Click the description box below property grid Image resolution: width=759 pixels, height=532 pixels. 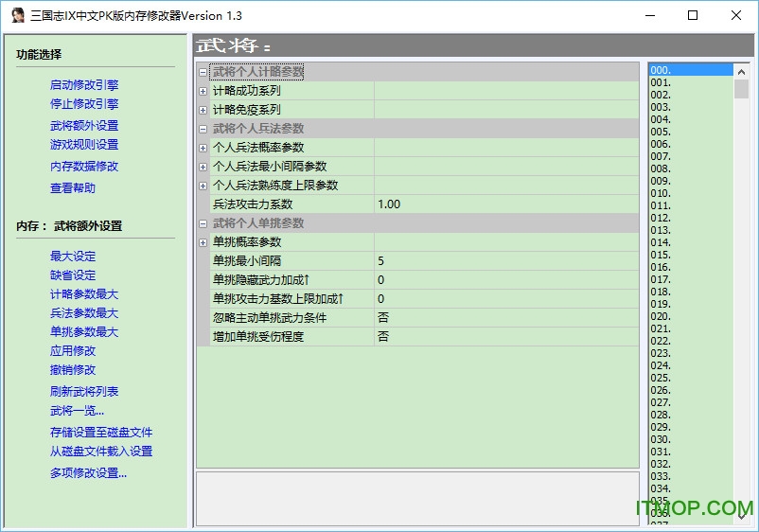[417, 498]
